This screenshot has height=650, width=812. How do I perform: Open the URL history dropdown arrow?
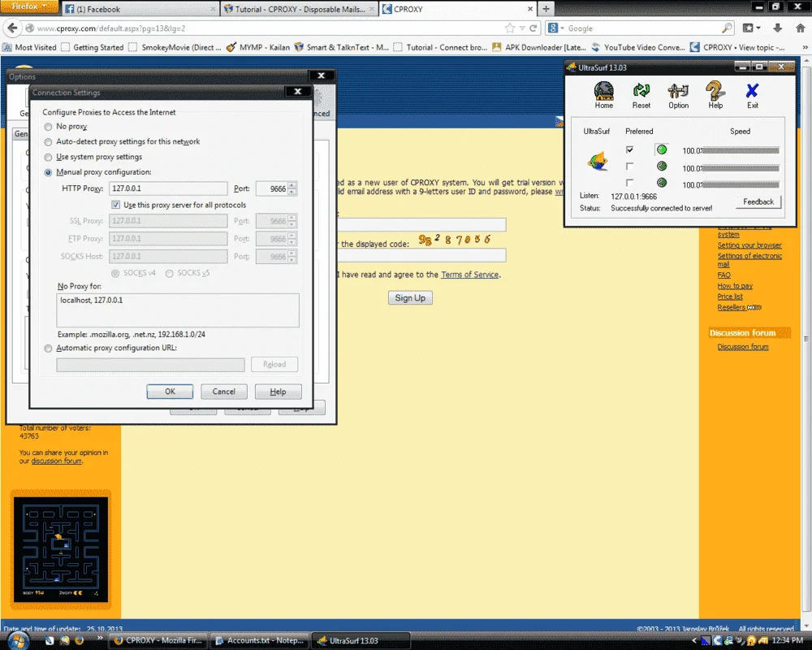click(x=522, y=28)
